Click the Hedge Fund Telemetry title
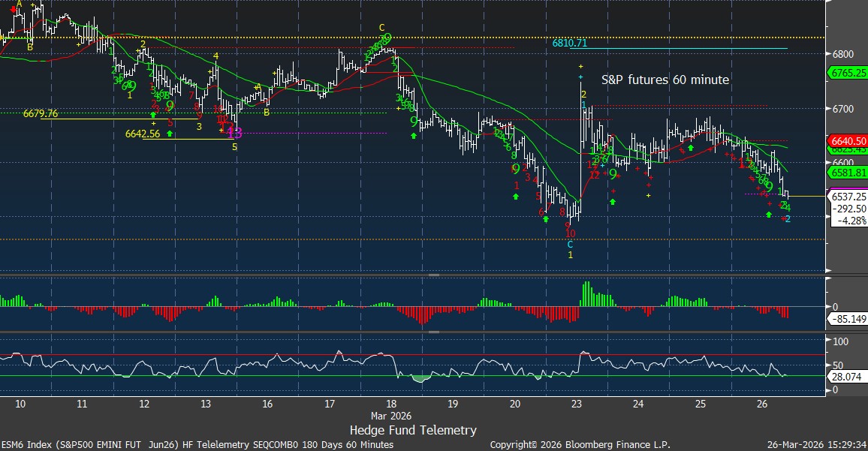Image resolution: width=868 pixels, height=451 pixels. point(412,430)
